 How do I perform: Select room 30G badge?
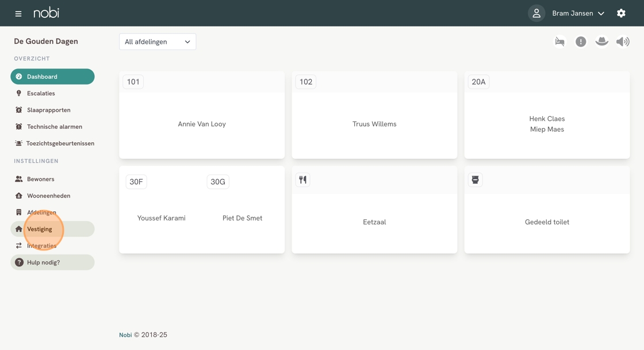tap(218, 182)
